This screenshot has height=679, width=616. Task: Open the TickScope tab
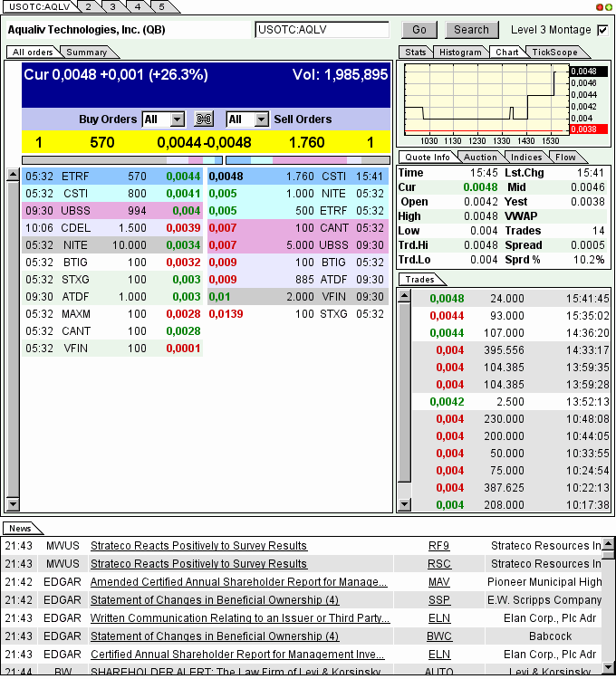coord(554,52)
